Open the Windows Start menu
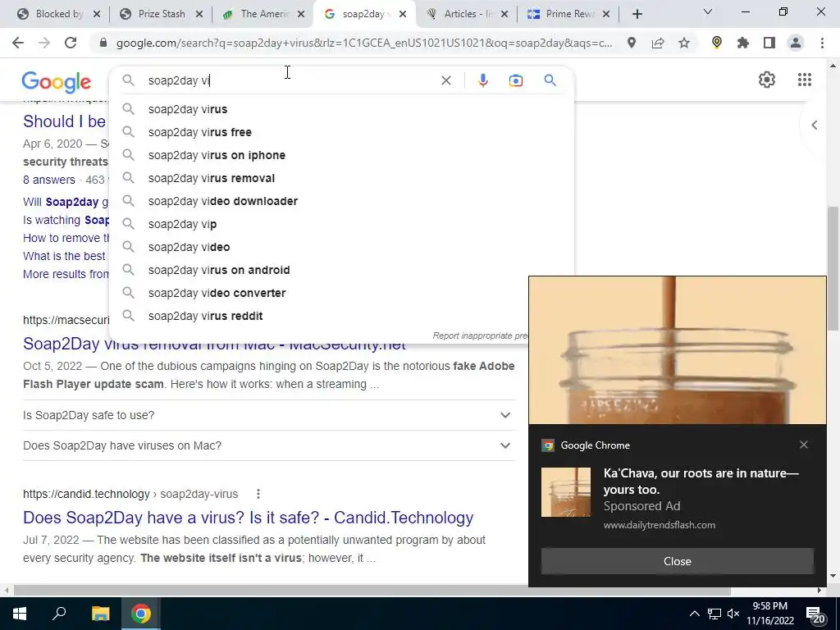 [20, 614]
